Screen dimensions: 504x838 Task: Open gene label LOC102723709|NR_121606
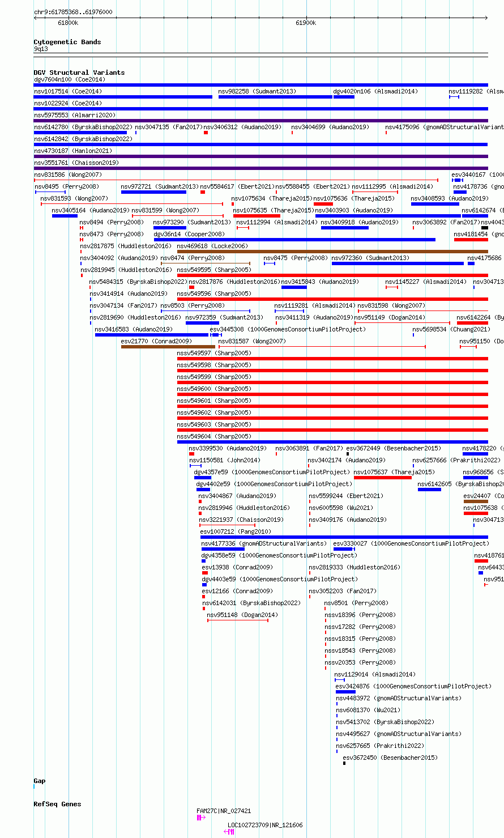[x=265, y=826]
